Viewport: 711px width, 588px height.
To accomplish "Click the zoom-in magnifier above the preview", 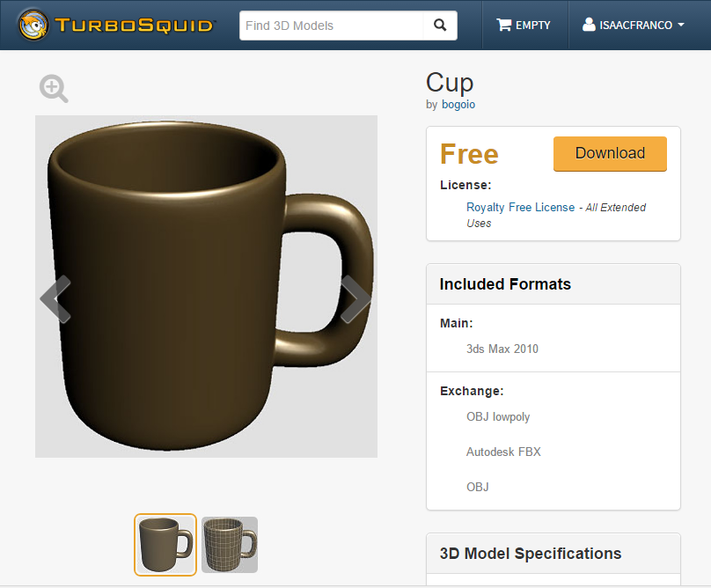I will [54, 89].
